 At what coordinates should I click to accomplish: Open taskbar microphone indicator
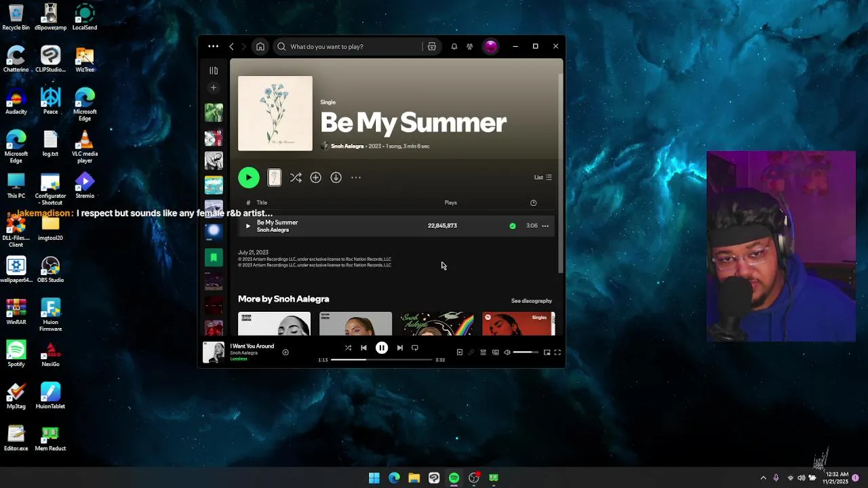click(776, 478)
